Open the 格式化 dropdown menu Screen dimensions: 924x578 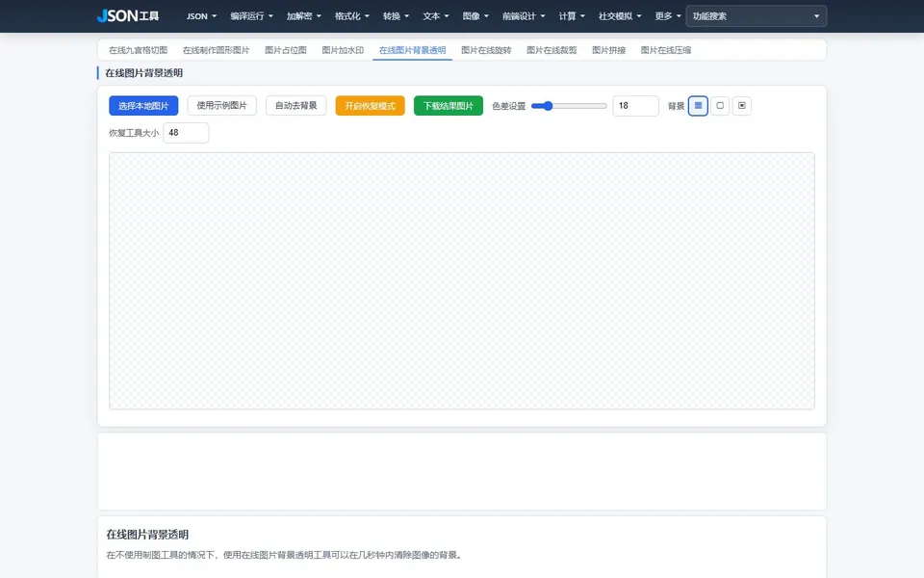click(x=352, y=16)
